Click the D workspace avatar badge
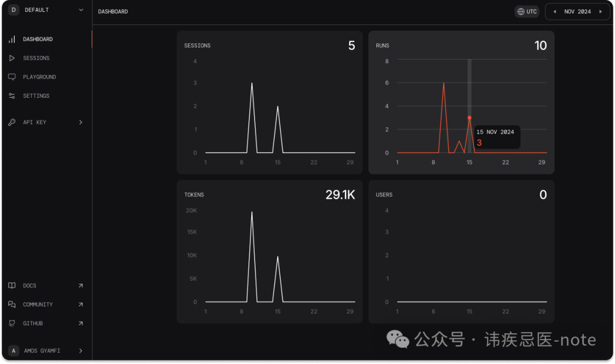Image resolution: width=615 pixels, height=364 pixels. point(14,10)
